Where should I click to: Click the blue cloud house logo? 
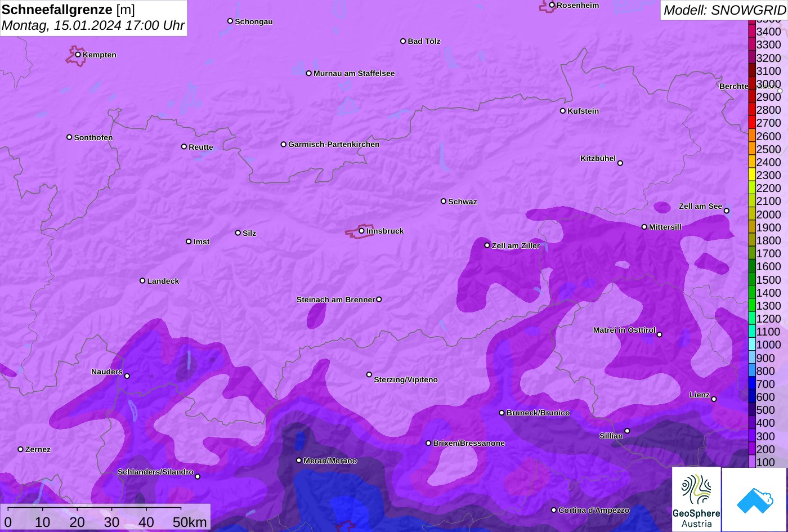point(754,499)
